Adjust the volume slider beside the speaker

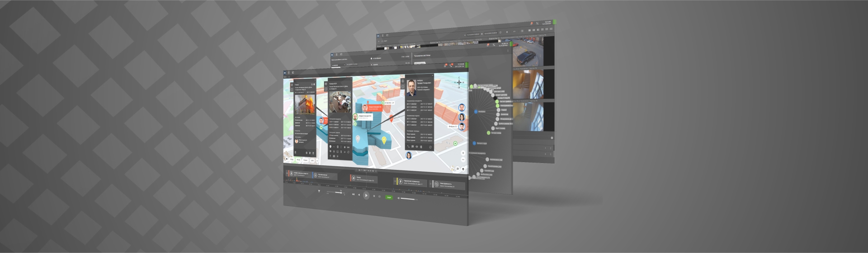[409, 199]
